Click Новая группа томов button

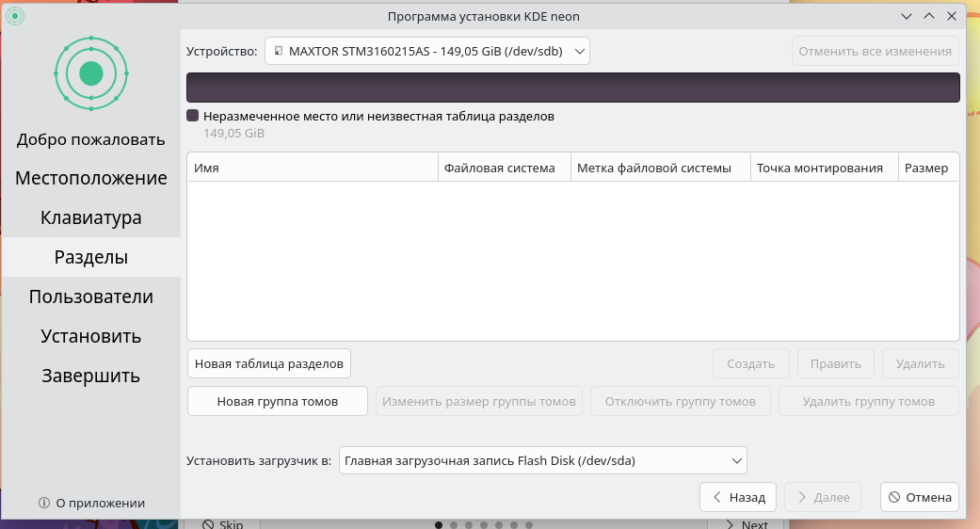278,402
